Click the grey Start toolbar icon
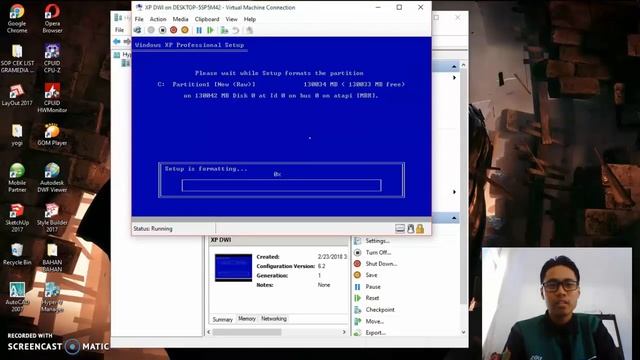This screenshot has height=360, width=640. (151, 30)
